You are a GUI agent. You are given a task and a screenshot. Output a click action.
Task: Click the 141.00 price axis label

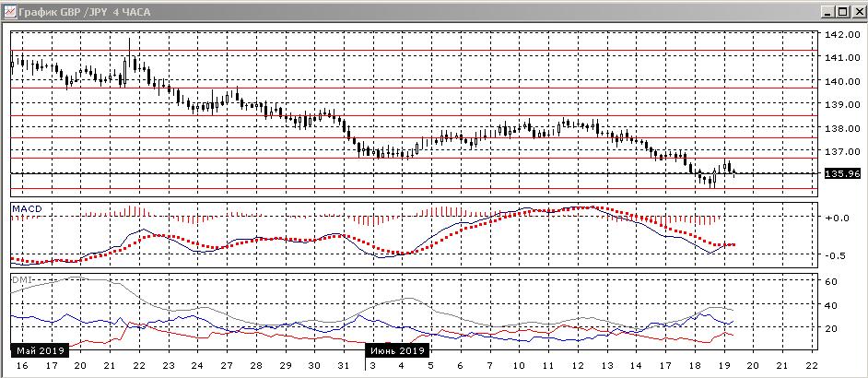tap(842, 57)
